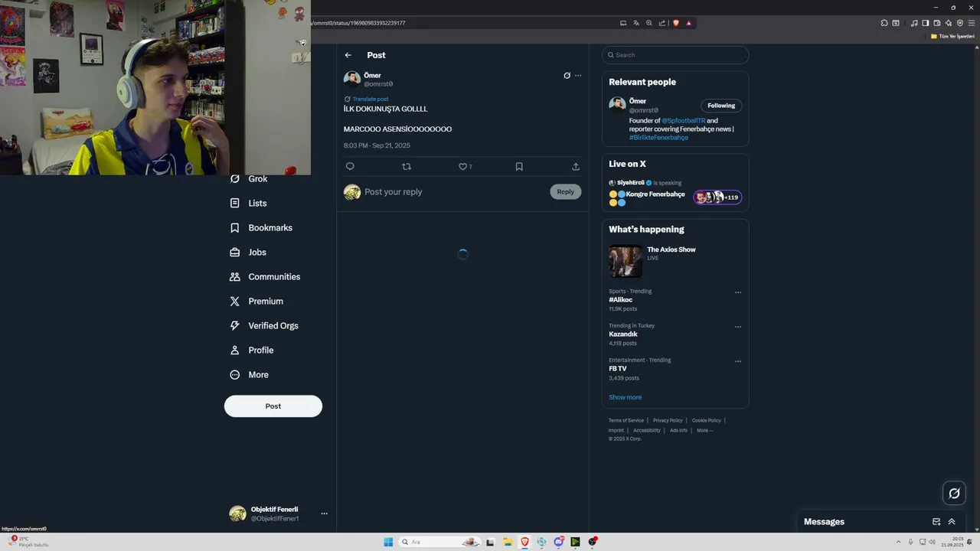Open the FB TV trending topic
980x551 pixels.
(x=618, y=369)
